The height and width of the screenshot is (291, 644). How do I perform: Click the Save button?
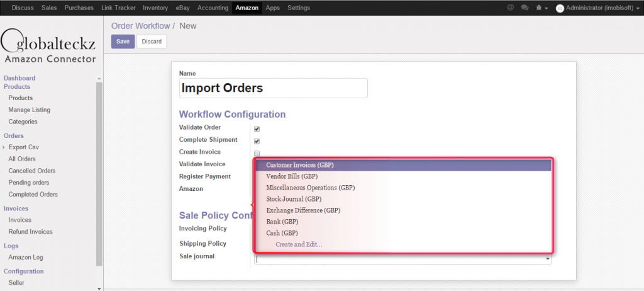pos(123,42)
